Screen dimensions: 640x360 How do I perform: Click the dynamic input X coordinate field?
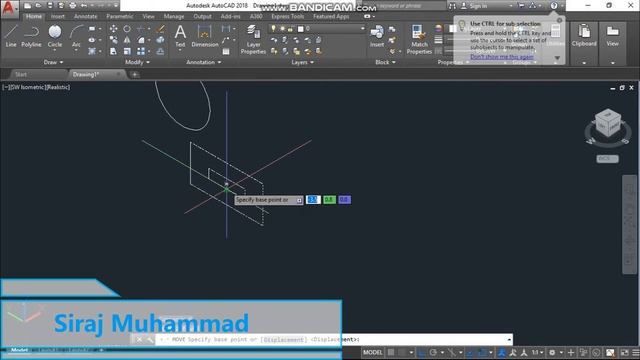point(313,200)
